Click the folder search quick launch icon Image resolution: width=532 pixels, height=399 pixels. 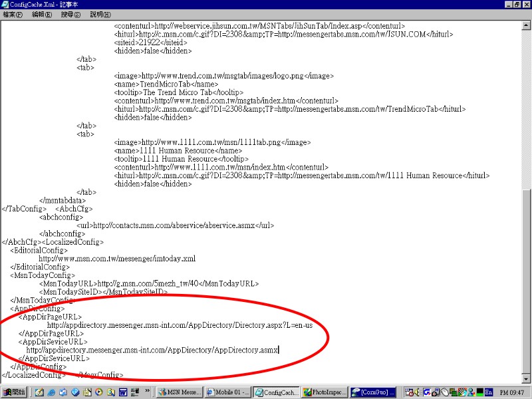tap(111, 392)
